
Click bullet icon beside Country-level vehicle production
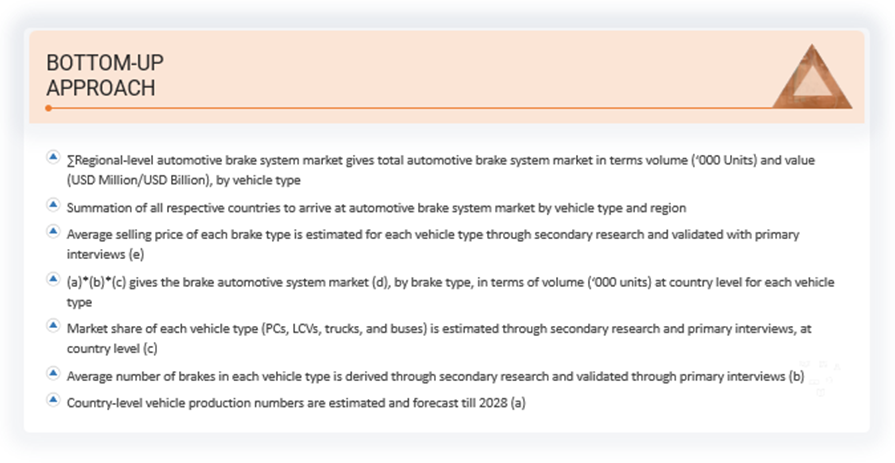pos(52,400)
